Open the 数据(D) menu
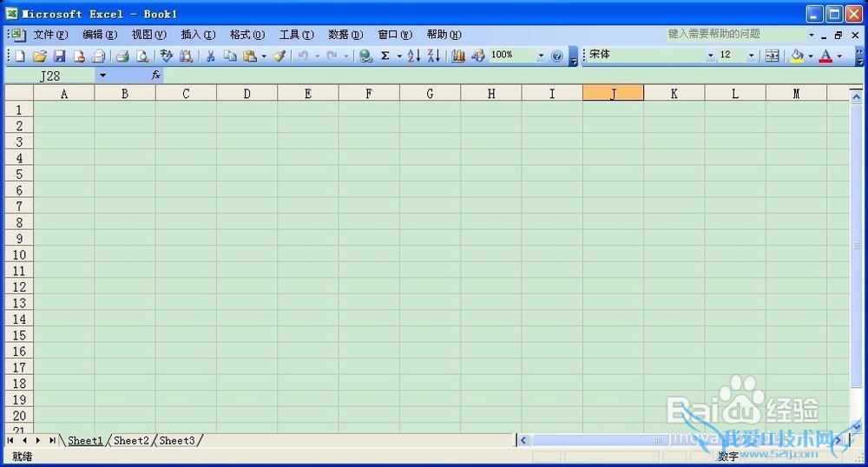 point(345,35)
